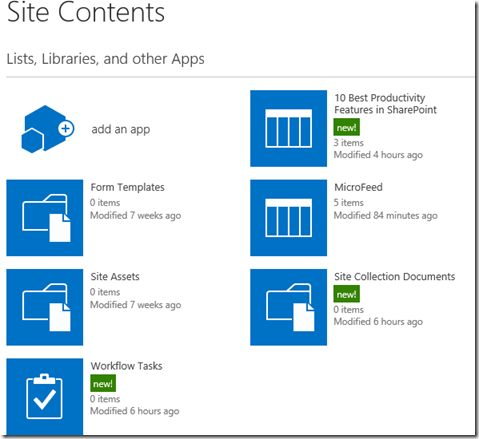Open the Site Assets library tile icon
This screenshot has width=479, height=439.
click(x=45, y=307)
